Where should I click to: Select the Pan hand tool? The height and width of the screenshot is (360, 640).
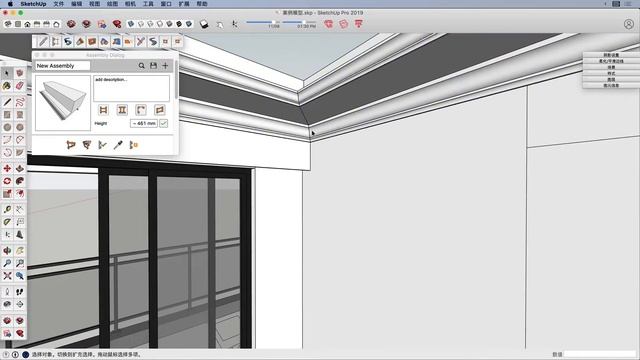pos(20,251)
